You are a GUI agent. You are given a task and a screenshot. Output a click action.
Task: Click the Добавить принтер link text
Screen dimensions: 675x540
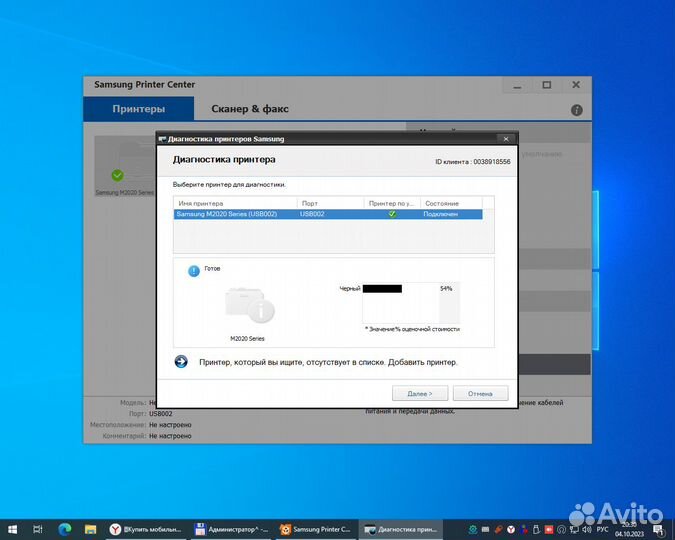coord(422,362)
